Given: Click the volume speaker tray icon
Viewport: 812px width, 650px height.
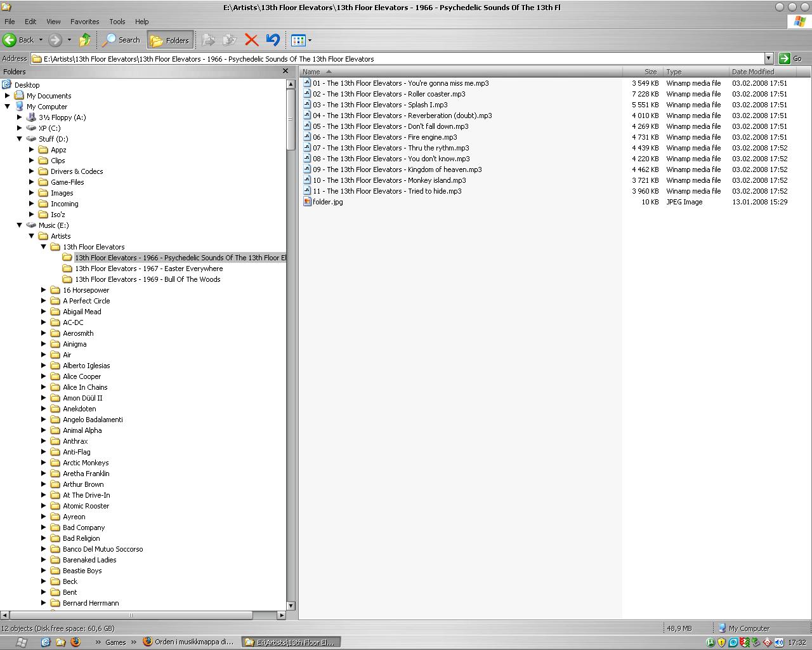Looking at the screenshot, I should click(x=778, y=642).
